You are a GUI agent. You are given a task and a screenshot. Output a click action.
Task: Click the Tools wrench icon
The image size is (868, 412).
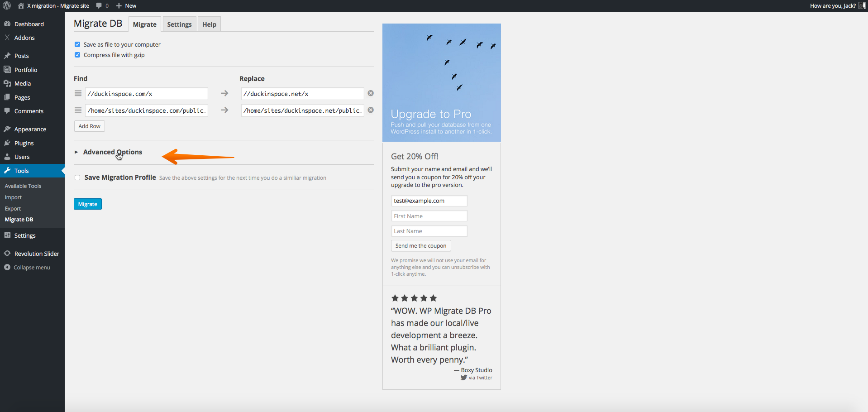click(7, 171)
